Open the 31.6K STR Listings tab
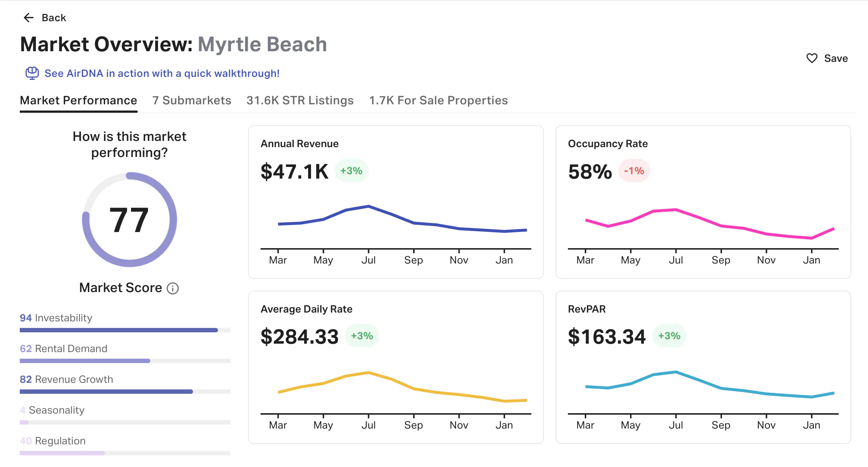This screenshot has height=467, width=868. [300, 100]
